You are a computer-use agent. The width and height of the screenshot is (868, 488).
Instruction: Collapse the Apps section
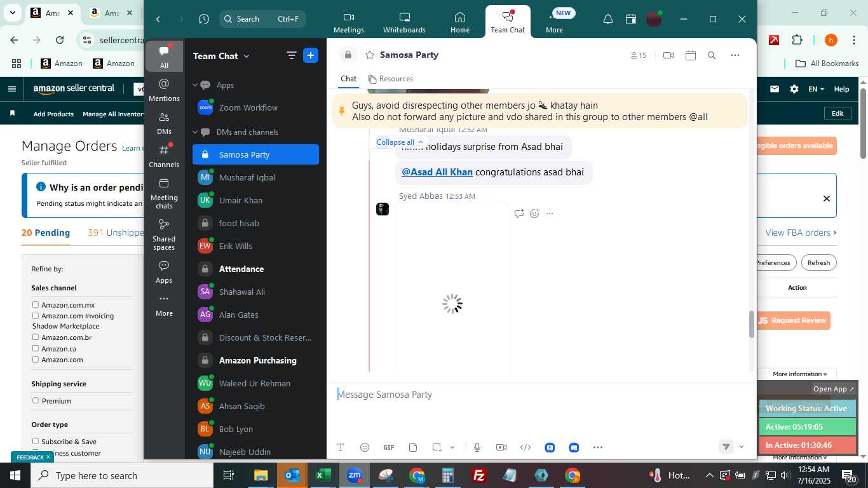[x=196, y=85]
